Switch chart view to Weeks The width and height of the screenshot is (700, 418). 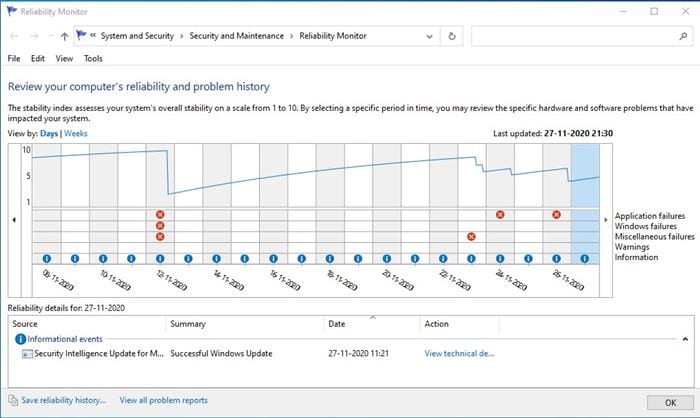coord(75,134)
